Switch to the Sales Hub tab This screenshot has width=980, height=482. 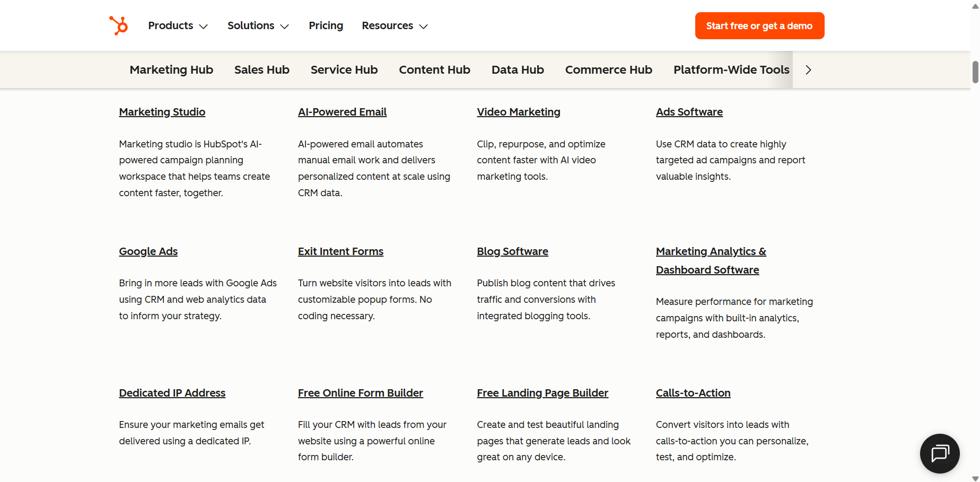[x=261, y=69]
